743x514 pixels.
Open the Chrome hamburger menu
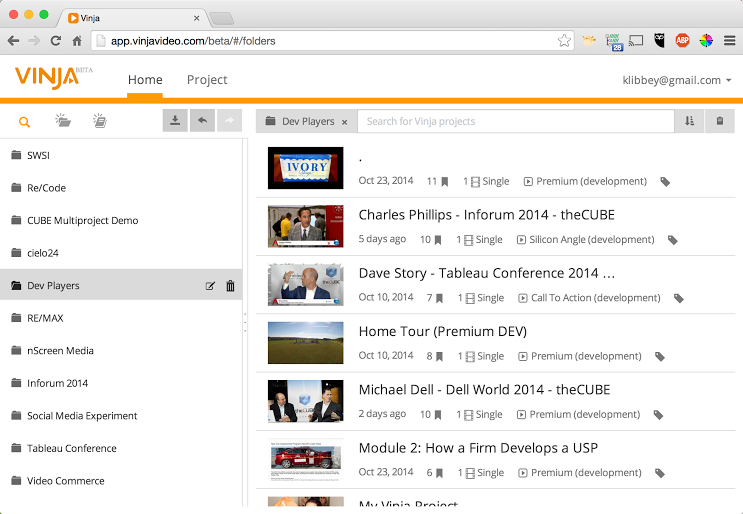(730, 41)
